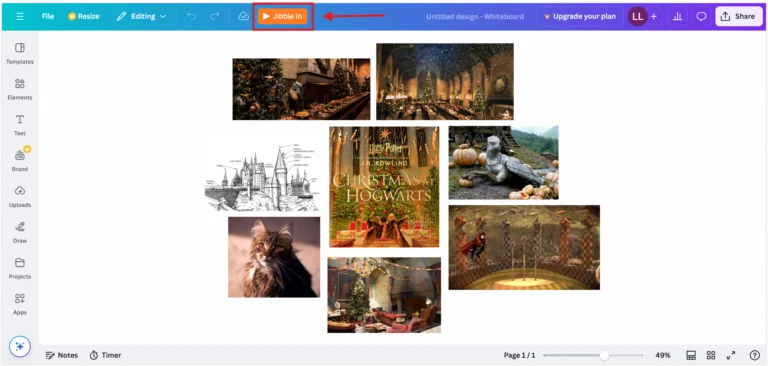Screen dimensions: 768x366
Task: Click the orange Jibble in button
Action: tap(283, 16)
